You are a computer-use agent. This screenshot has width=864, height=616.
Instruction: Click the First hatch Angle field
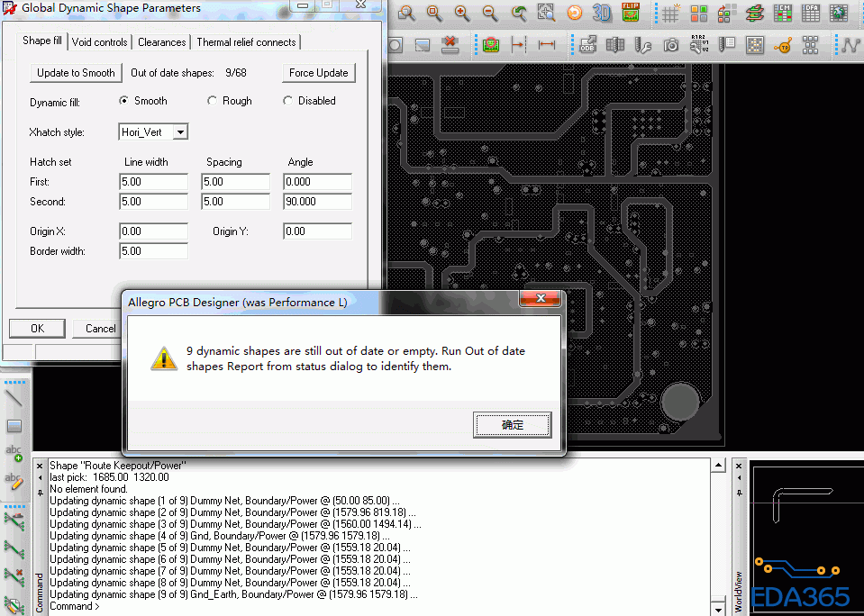click(317, 182)
